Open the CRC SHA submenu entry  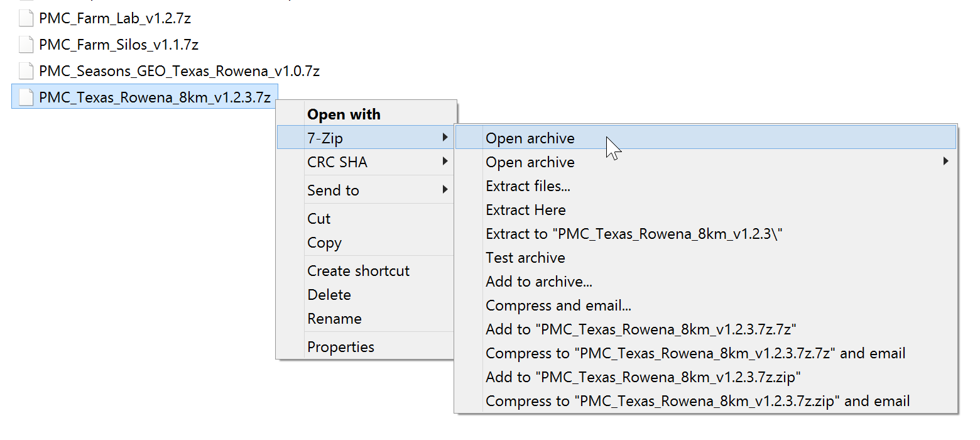(365, 162)
